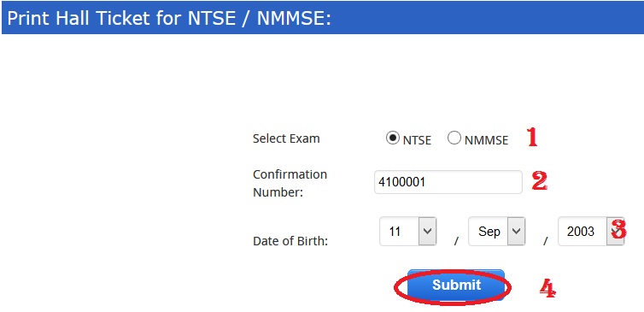Open the birth day dropdown showing 11
644x312 pixels.
(408, 232)
